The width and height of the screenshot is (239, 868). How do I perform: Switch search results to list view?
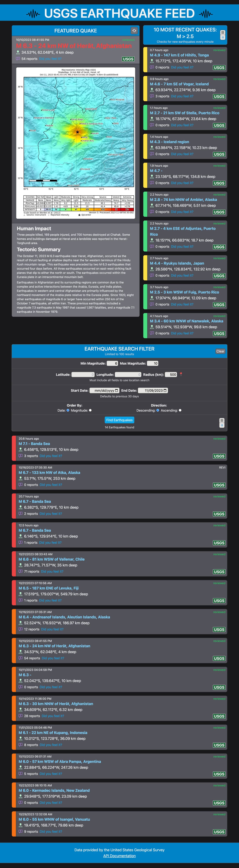tap(222, 425)
